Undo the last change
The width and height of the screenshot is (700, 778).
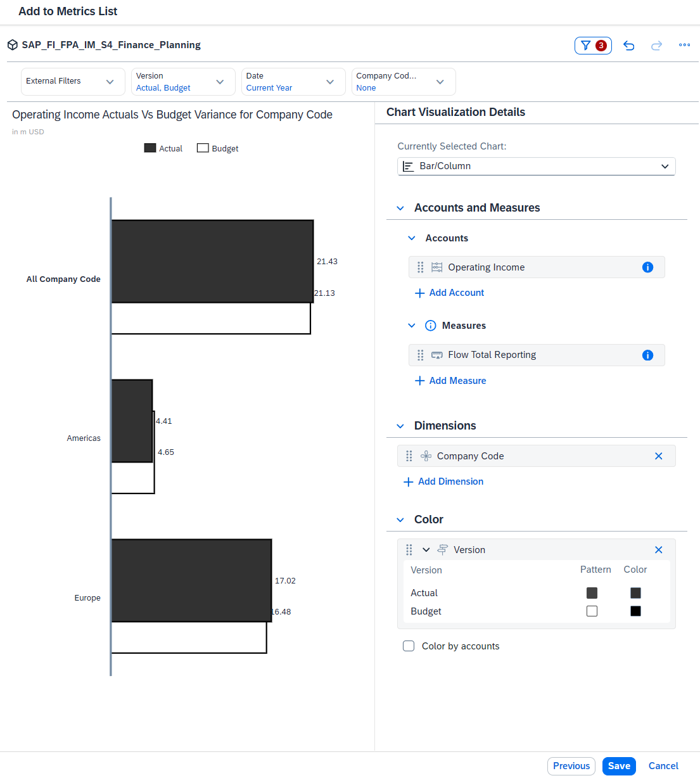pyautogui.click(x=628, y=45)
